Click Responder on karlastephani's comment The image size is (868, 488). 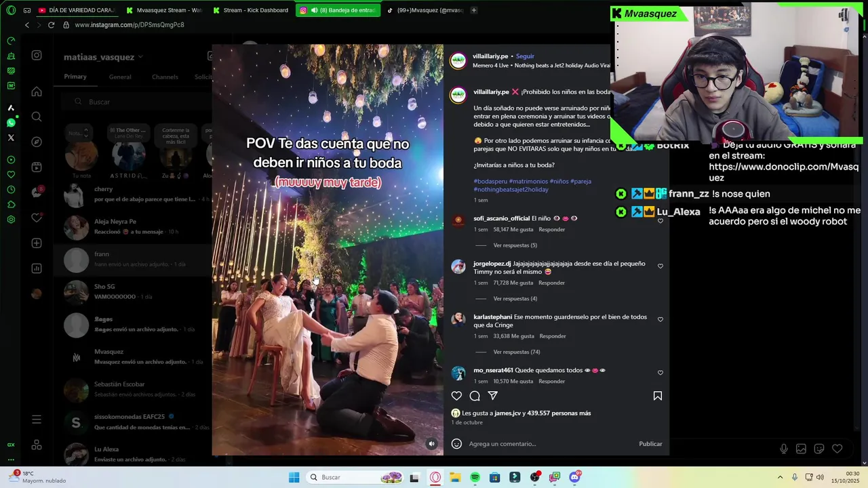553,336
